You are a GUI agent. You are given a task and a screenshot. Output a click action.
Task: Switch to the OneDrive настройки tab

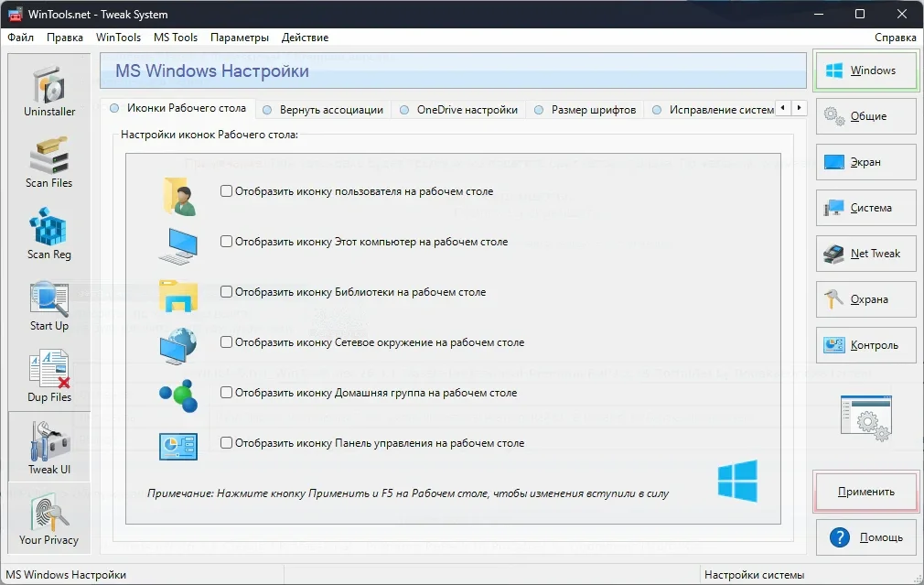(x=467, y=110)
